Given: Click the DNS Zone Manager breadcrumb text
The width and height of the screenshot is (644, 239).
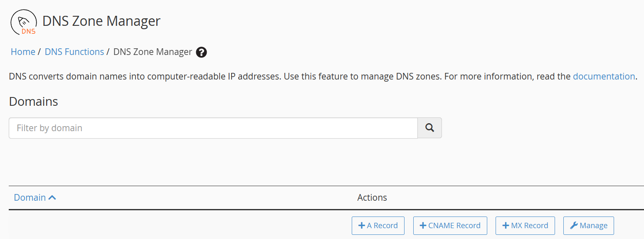Looking at the screenshot, I should (153, 52).
